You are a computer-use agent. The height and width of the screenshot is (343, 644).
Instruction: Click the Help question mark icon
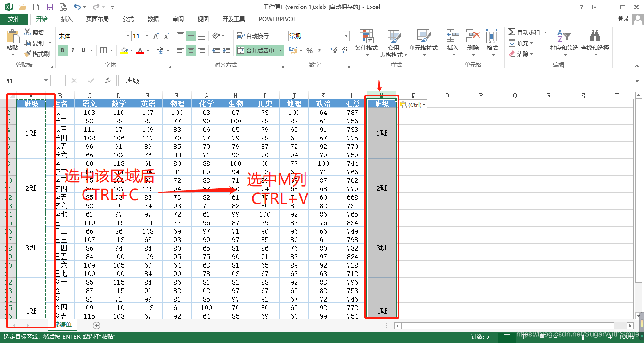(x=582, y=7)
